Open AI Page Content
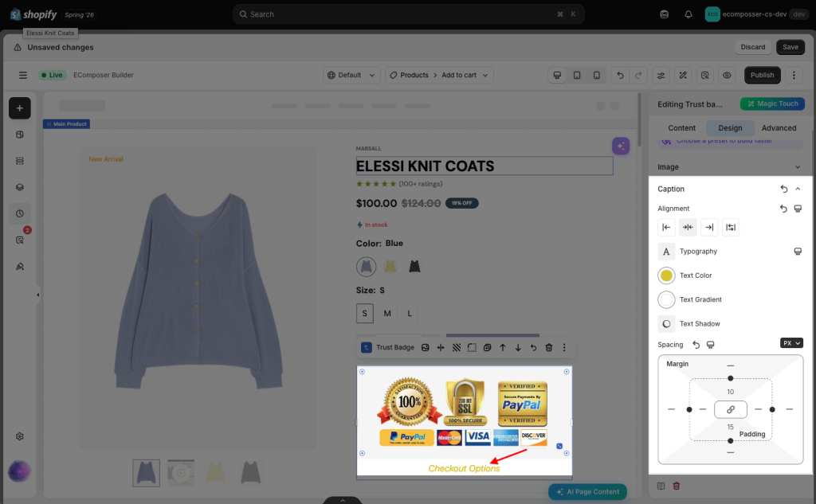 click(587, 491)
